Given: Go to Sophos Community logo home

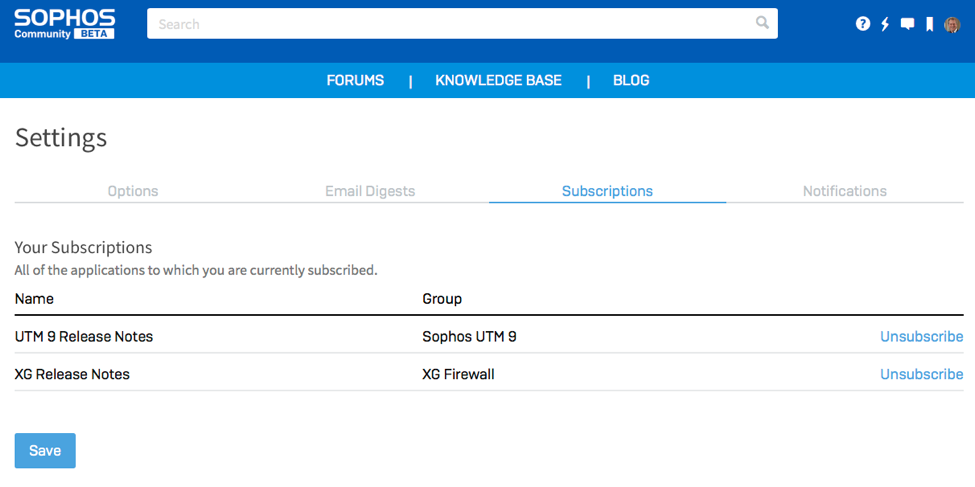Looking at the screenshot, I should coord(65,24).
